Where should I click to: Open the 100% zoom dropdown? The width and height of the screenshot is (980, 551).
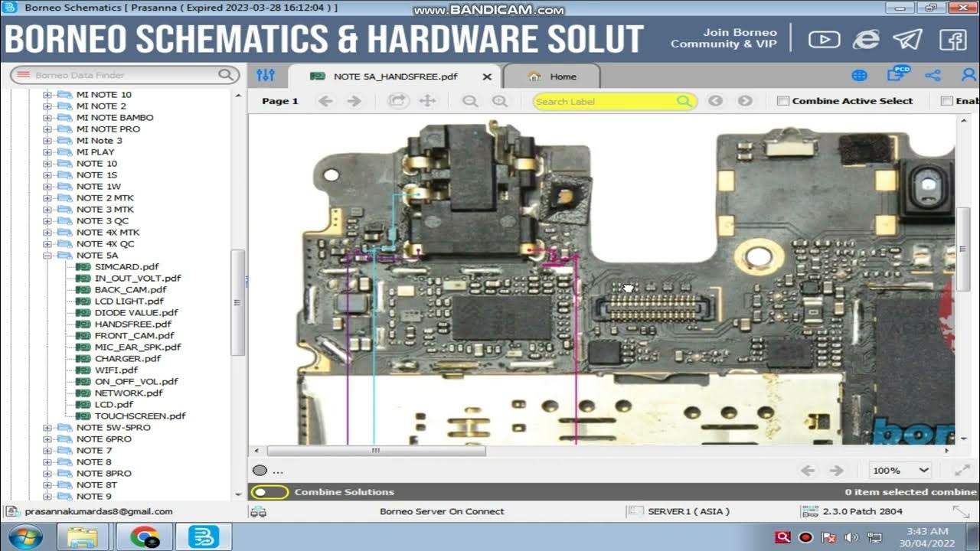[x=900, y=471]
